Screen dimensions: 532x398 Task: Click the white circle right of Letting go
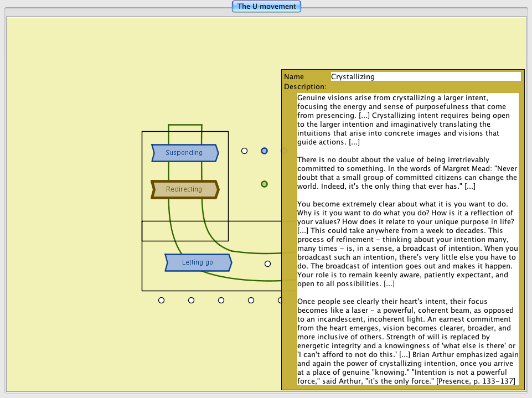pos(268,263)
